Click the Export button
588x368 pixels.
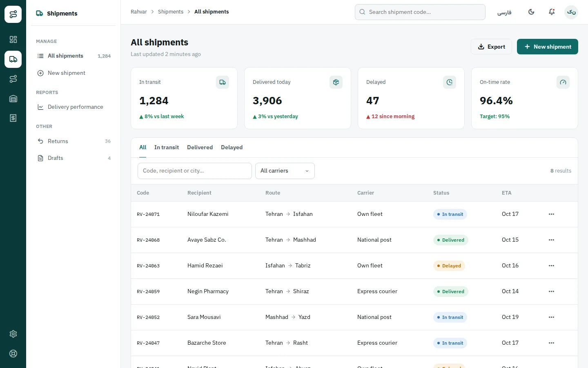(x=492, y=47)
